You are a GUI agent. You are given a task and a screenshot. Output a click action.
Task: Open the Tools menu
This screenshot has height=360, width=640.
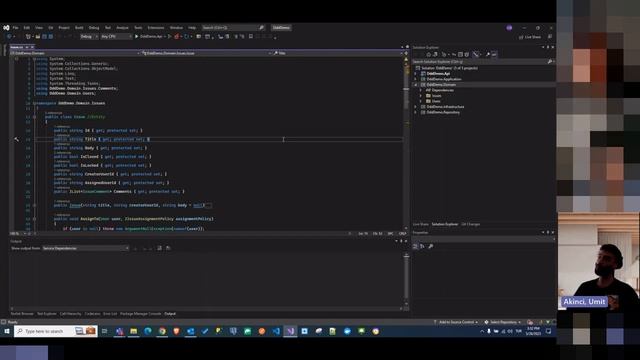[x=138, y=28]
